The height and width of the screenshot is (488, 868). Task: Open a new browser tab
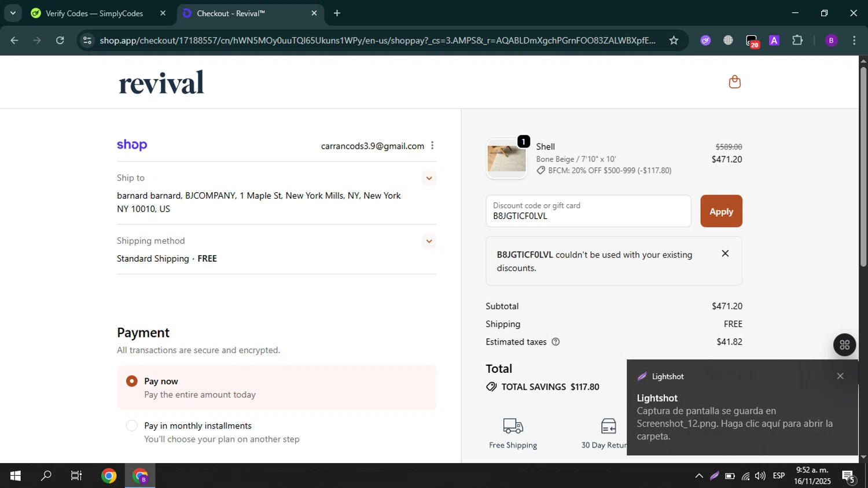[337, 13]
